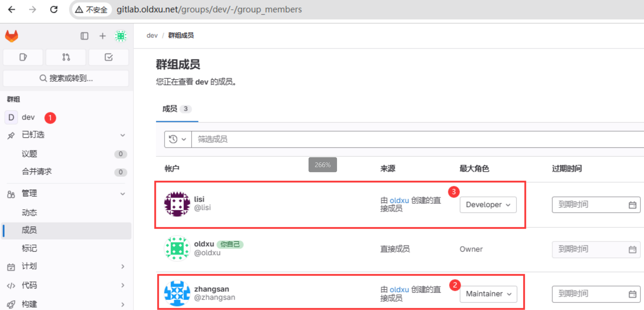Click the oldxu link in lisi's row
This screenshot has height=310, width=644.
point(399,200)
